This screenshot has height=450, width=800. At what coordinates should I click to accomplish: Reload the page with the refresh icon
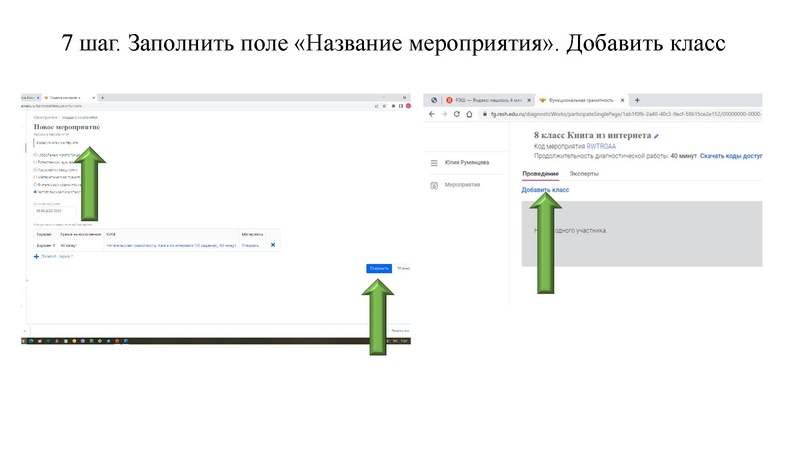click(456, 114)
